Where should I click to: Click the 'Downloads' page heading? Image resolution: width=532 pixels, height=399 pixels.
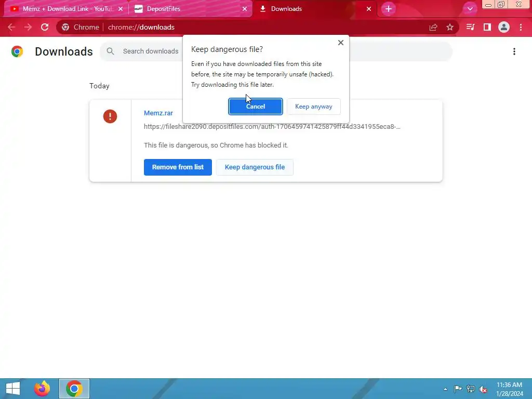(64, 51)
